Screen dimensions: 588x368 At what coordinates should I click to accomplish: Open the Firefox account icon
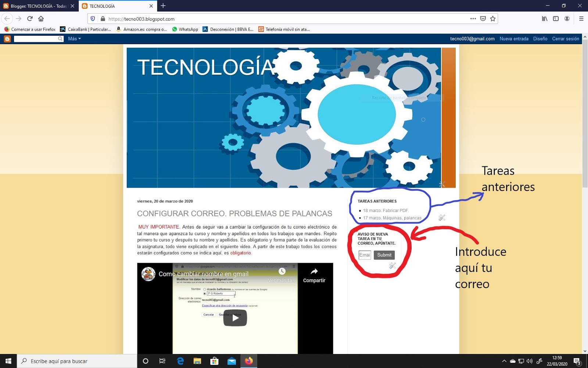coord(567,19)
